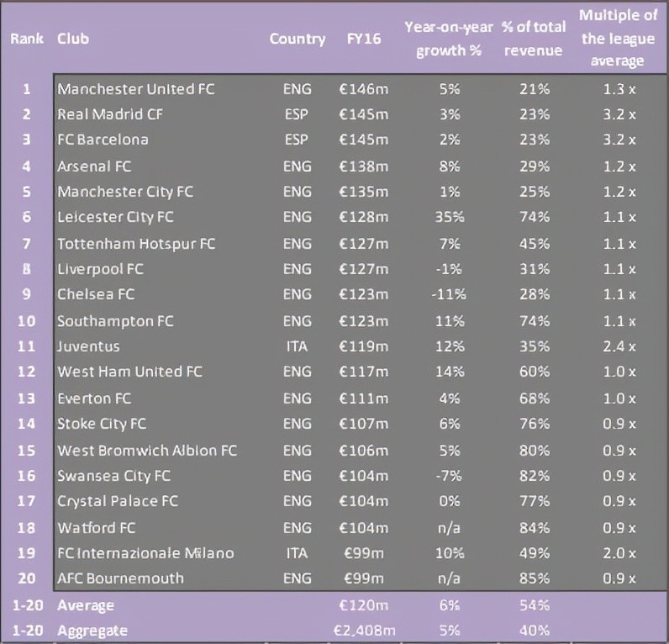
Task: Select AFC Bournemouth's 85% revenue share
Action: (x=535, y=578)
